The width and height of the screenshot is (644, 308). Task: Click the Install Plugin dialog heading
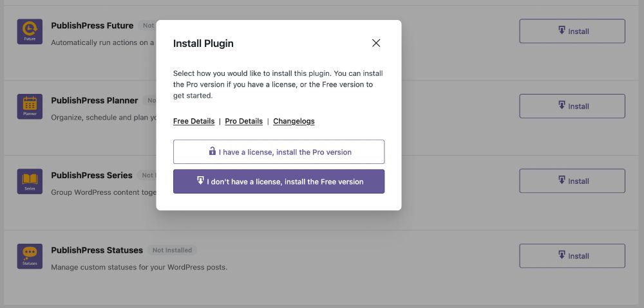point(204,44)
